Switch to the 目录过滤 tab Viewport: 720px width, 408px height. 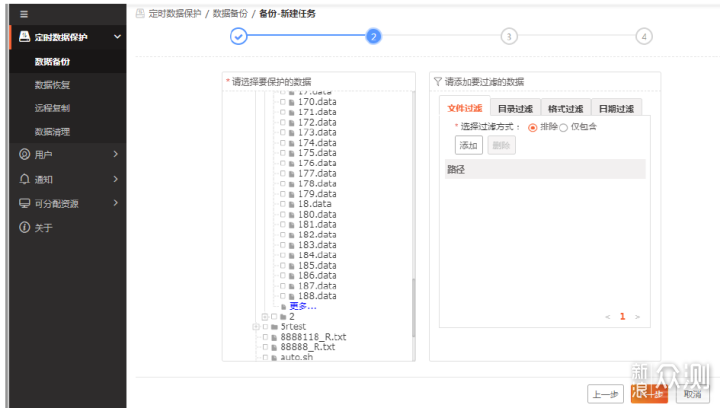[515, 108]
